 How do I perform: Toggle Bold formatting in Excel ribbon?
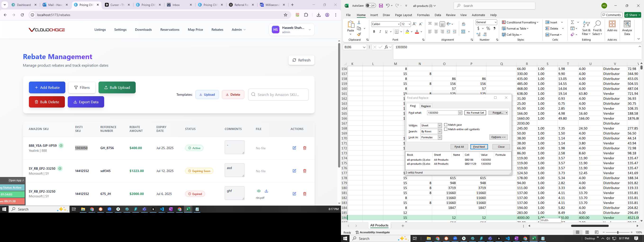(x=374, y=32)
